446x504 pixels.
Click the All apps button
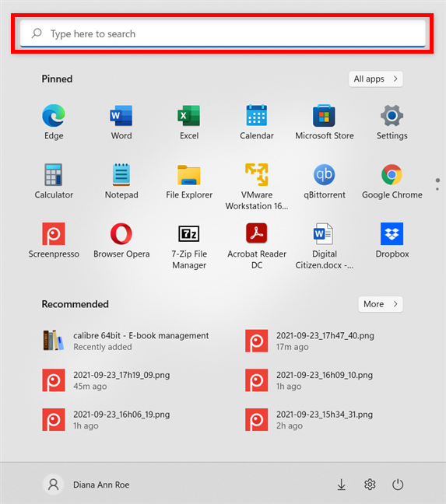click(x=376, y=79)
